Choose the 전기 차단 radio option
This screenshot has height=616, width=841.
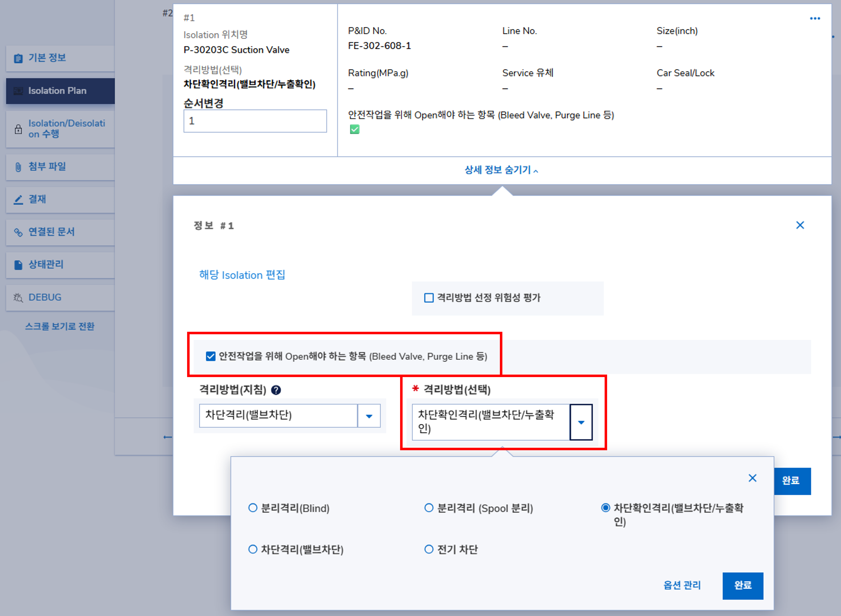(x=429, y=549)
